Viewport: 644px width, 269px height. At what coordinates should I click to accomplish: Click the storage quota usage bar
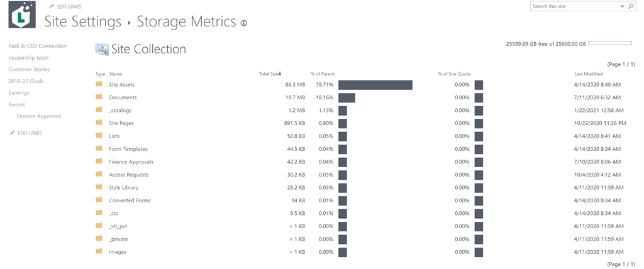coord(610,43)
